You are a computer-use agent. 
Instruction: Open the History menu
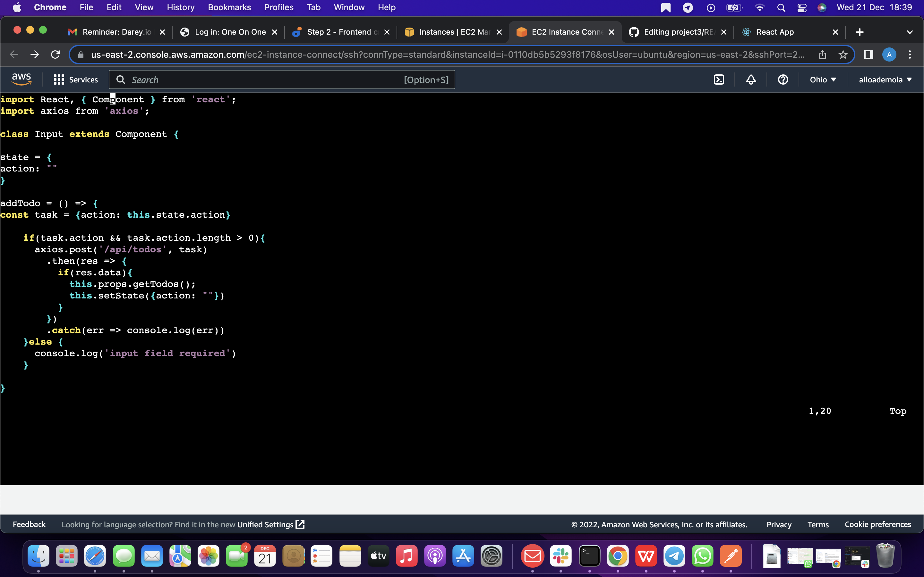(180, 7)
